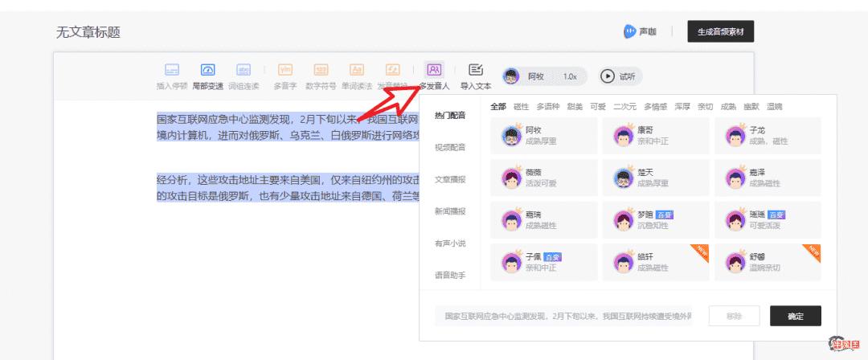
Task: Filter voices by 全部
Action: pos(498,107)
